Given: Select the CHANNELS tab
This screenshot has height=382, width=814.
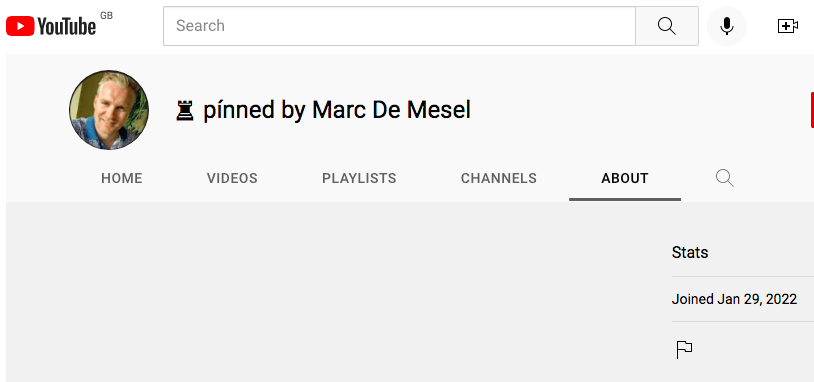Looking at the screenshot, I should click(x=499, y=179).
